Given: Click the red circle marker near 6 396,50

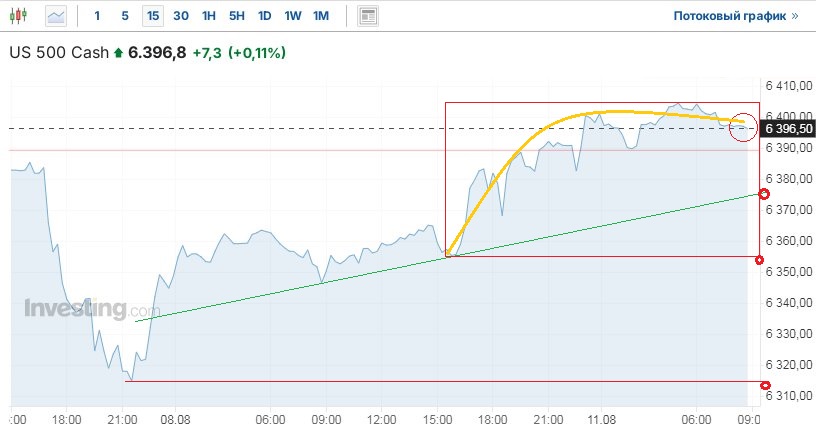Looking at the screenshot, I should tap(744, 126).
